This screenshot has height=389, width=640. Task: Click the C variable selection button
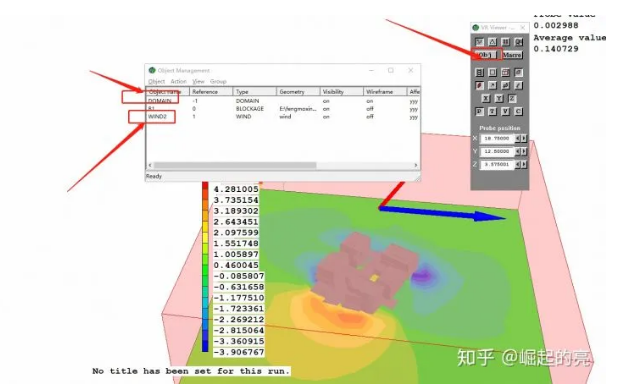[x=518, y=111]
